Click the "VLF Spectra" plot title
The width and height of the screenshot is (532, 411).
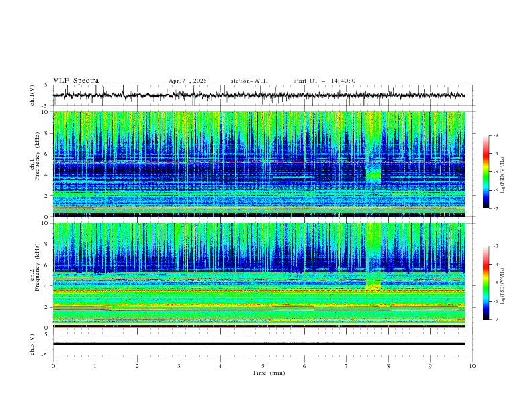point(76,81)
